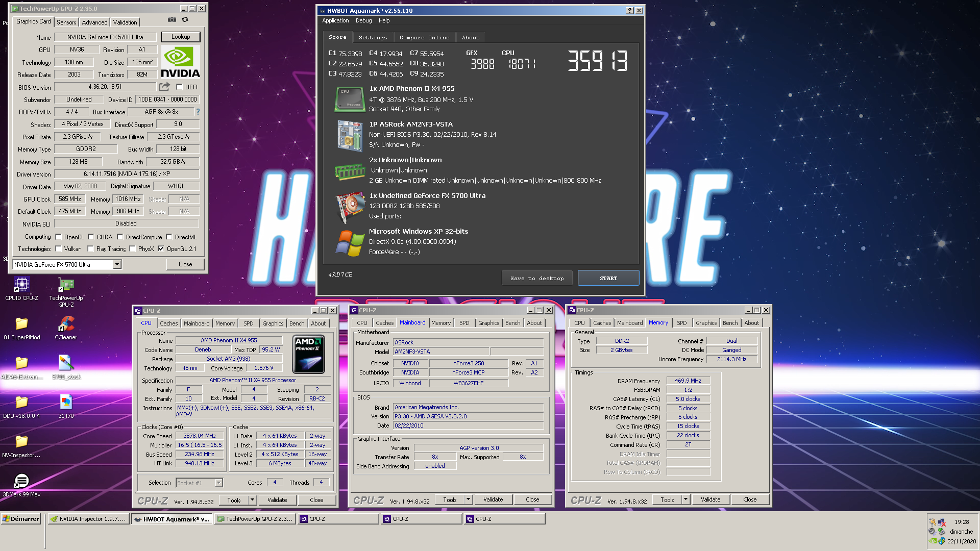Open Bench tab in the CPU tab window
This screenshot has width=980, height=551.
coord(297,323)
